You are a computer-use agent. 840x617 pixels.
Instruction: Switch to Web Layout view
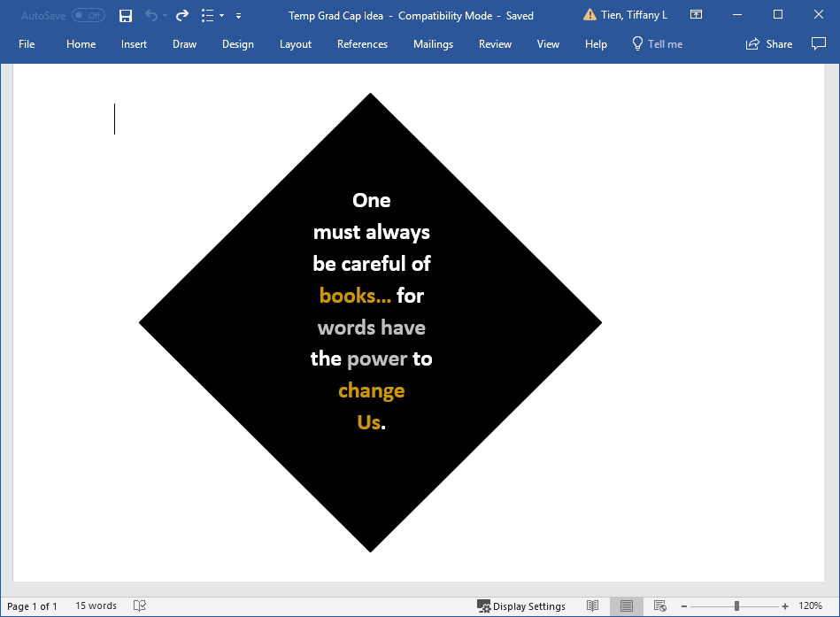coord(660,605)
